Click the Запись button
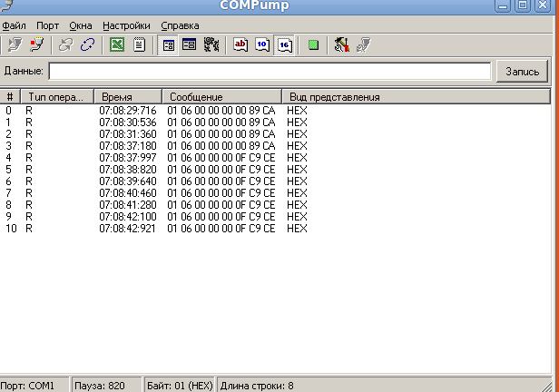Screen dimensions: 559x392 (x=522, y=72)
